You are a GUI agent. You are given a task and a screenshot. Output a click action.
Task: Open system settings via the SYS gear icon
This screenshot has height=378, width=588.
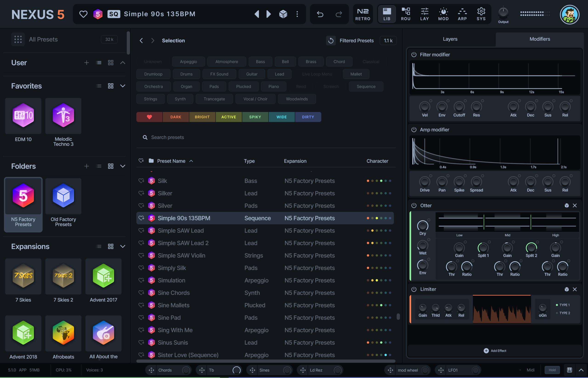(x=481, y=14)
